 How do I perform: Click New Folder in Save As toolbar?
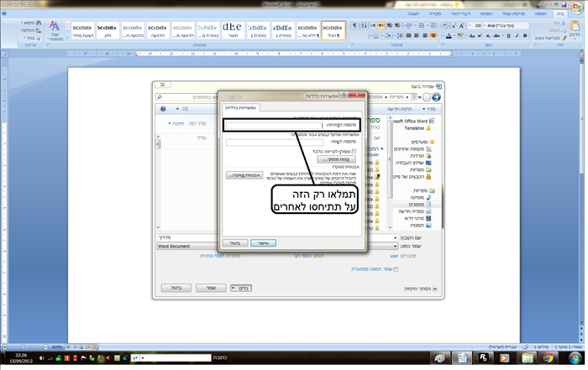coord(399,109)
